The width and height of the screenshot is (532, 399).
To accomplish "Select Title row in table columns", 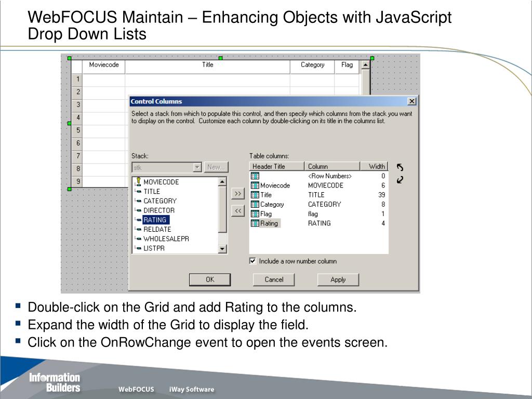I will [x=318, y=195].
